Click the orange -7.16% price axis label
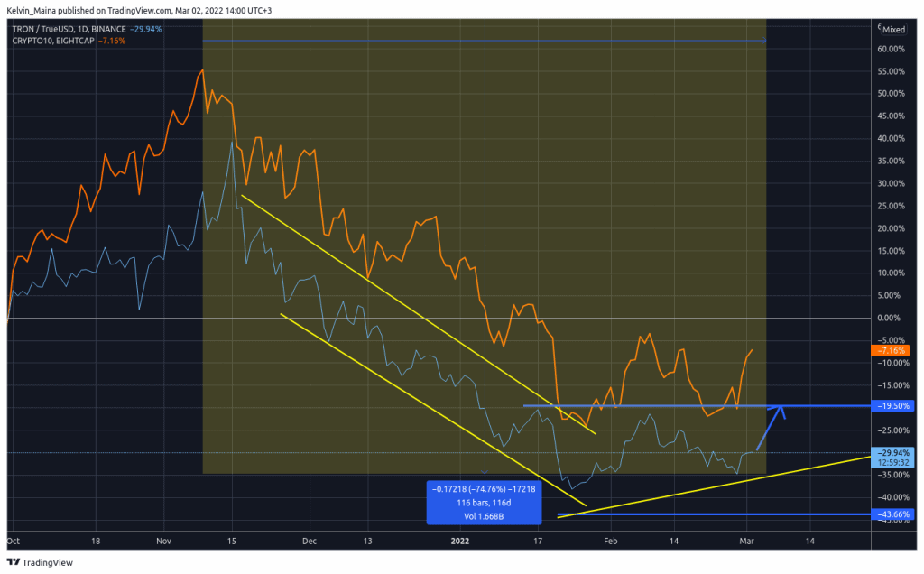This screenshot has width=924, height=574. pos(891,351)
